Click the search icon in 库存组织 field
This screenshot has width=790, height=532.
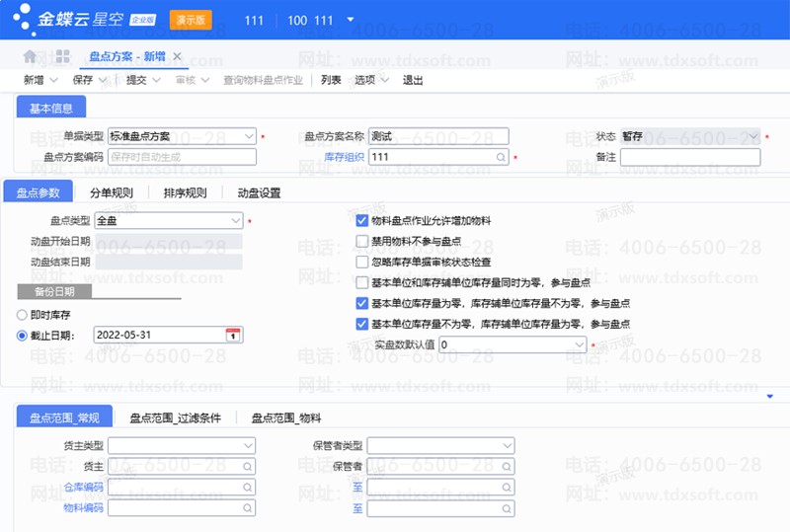coord(501,157)
